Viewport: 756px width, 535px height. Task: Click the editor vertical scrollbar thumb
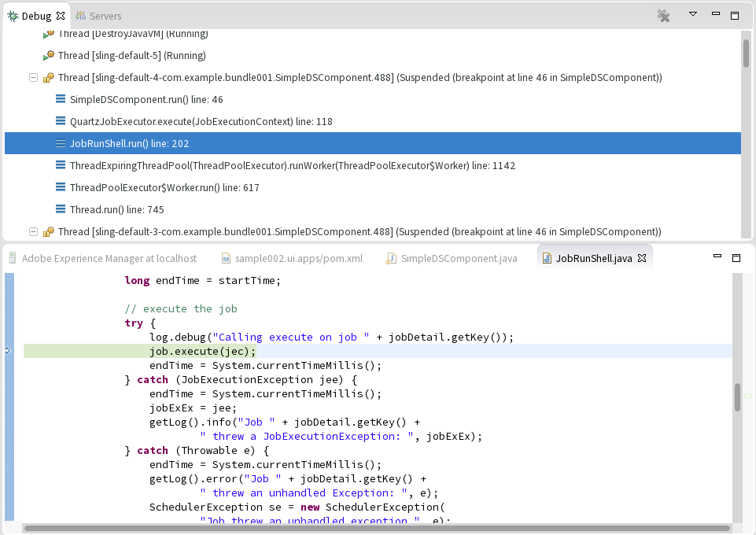(x=737, y=397)
